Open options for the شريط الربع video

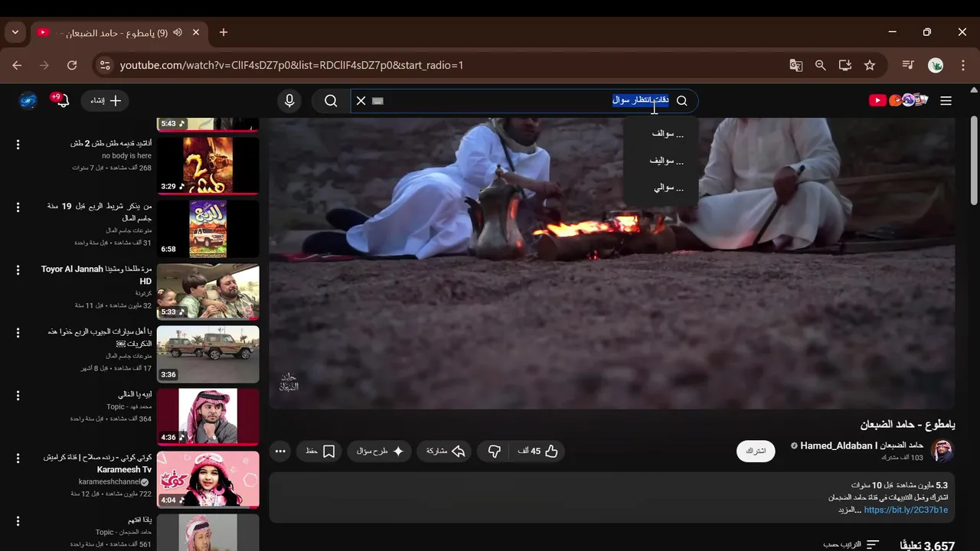[18, 207]
